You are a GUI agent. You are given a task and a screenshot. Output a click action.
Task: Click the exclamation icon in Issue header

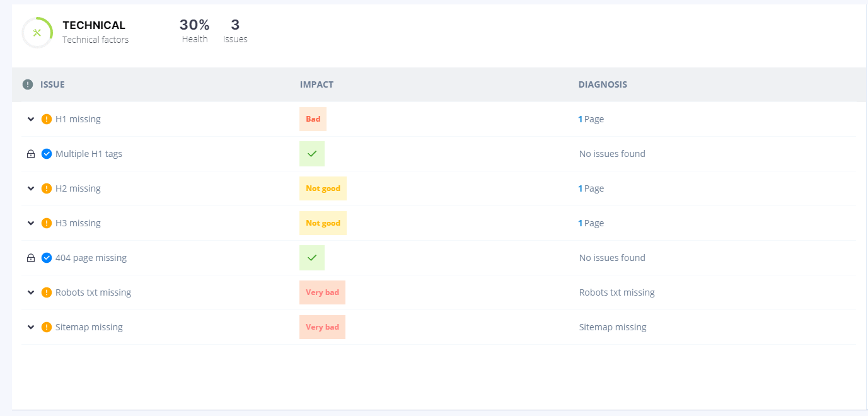click(28, 84)
